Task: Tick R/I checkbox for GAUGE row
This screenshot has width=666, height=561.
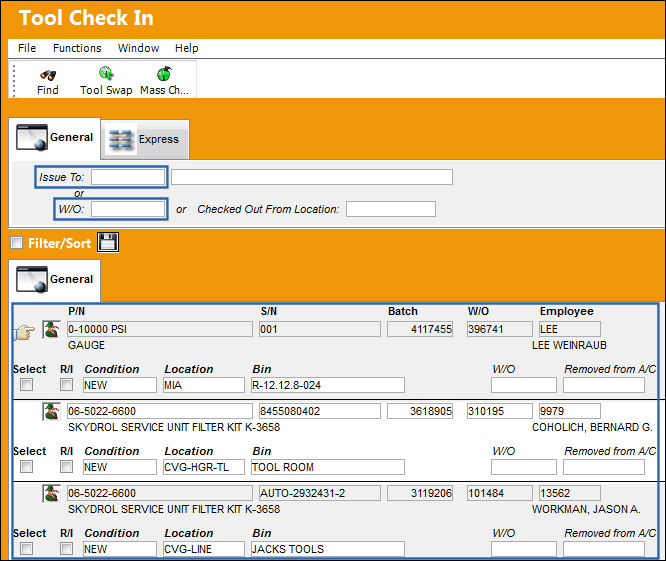Action: (x=66, y=385)
